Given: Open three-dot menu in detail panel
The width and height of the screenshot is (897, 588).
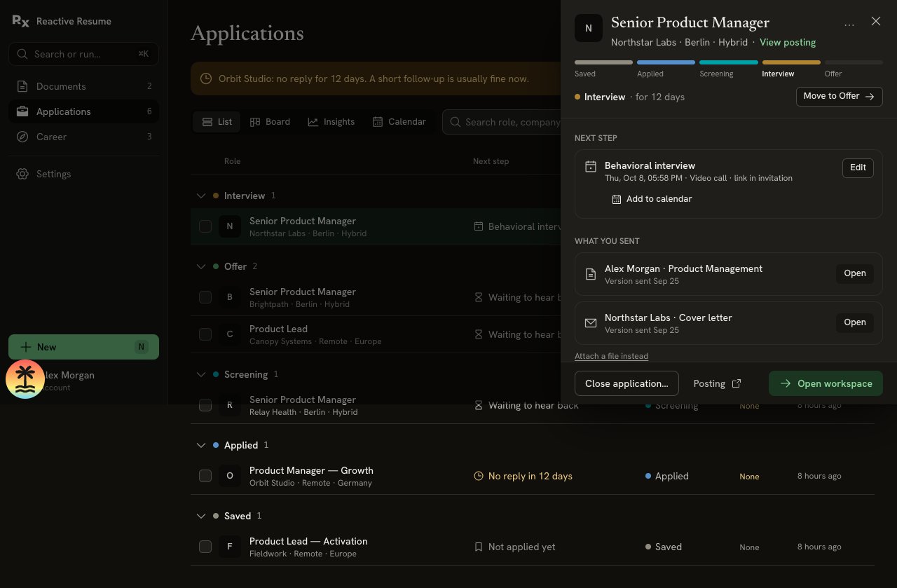Looking at the screenshot, I should 849,25.
